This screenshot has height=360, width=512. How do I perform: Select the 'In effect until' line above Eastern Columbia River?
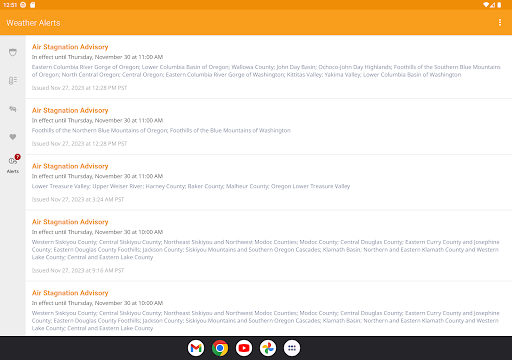click(97, 57)
